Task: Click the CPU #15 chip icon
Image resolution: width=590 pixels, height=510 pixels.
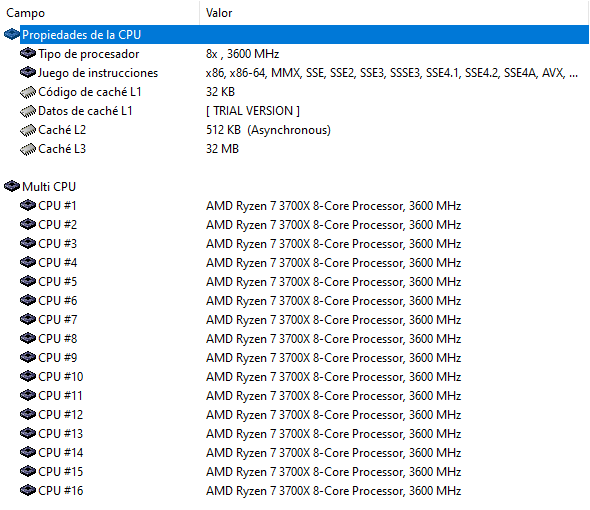Action: pyautogui.click(x=27, y=471)
